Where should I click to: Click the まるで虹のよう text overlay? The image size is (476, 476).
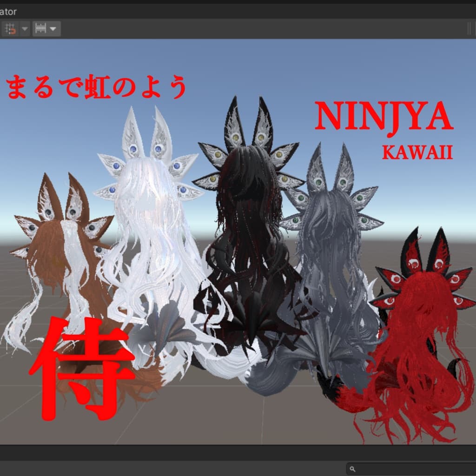pos(97,87)
